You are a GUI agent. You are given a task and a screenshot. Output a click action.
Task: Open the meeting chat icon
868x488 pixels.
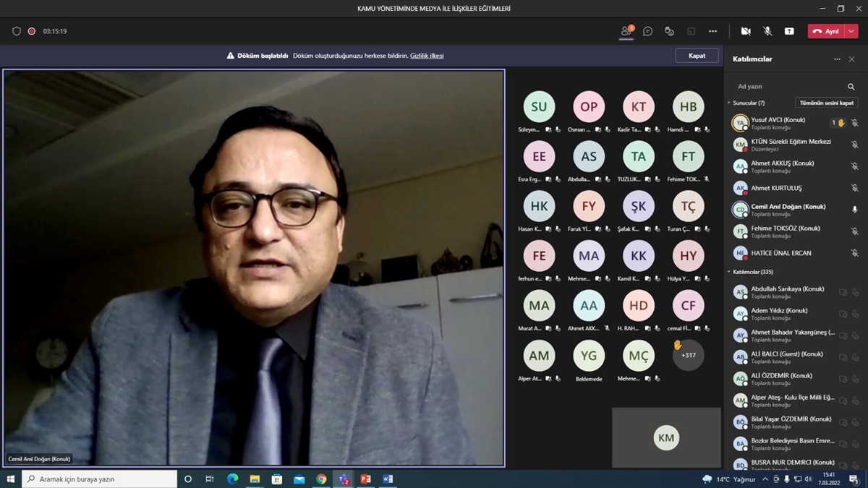[x=647, y=31]
